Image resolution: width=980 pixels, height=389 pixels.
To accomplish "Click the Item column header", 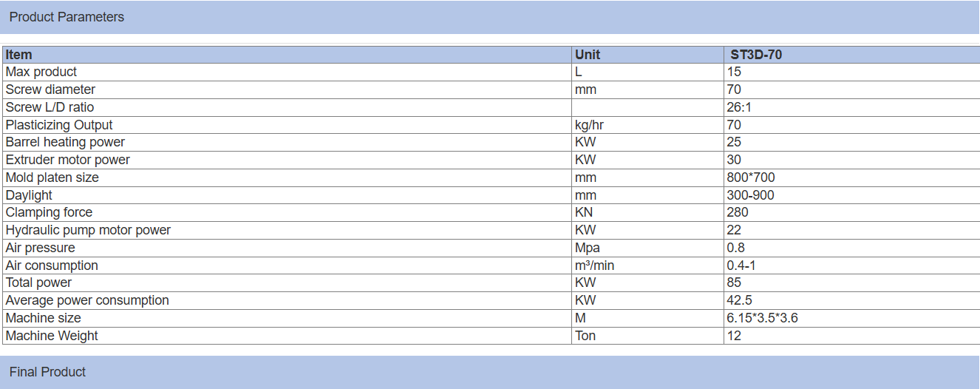I will click(19, 55).
